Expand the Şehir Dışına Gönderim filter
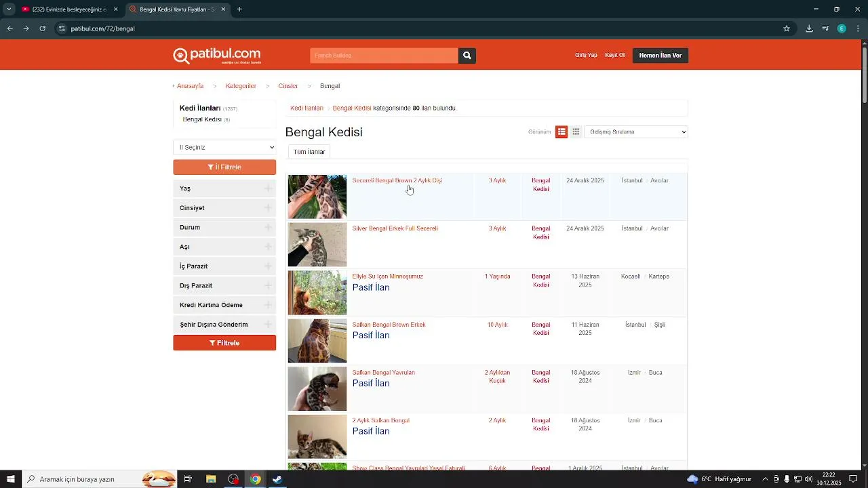Viewport: 868px width, 488px height. (224, 325)
